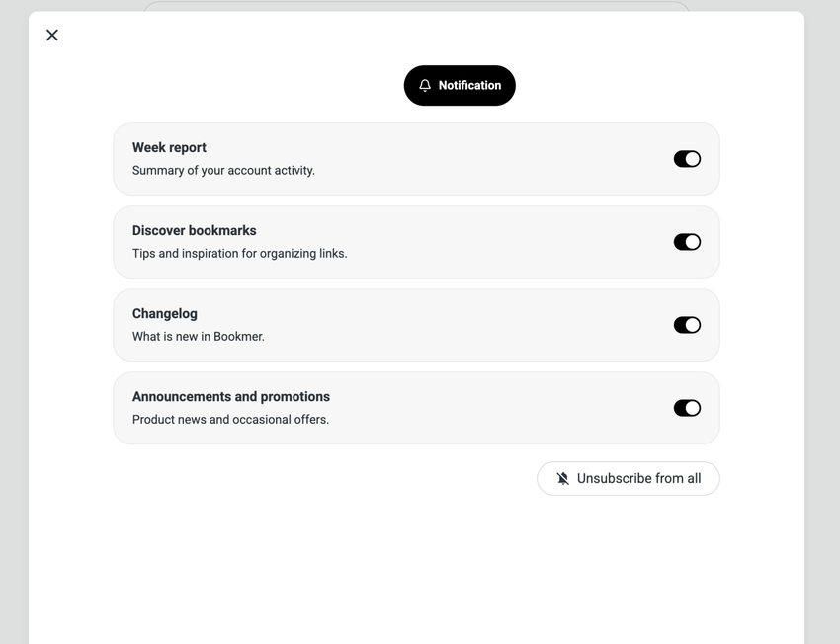This screenshot has height=644, width=840.
Task: Click the gray backdrop outside the dialog
Action: [14, 296]
